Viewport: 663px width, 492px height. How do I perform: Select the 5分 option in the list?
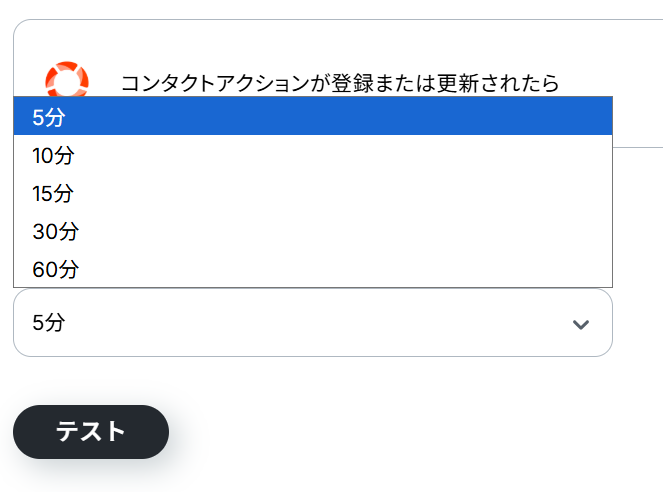click(x=312, y=117)
